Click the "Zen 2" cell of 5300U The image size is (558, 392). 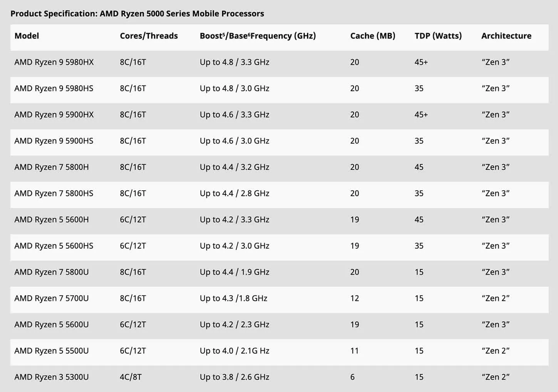495,377
